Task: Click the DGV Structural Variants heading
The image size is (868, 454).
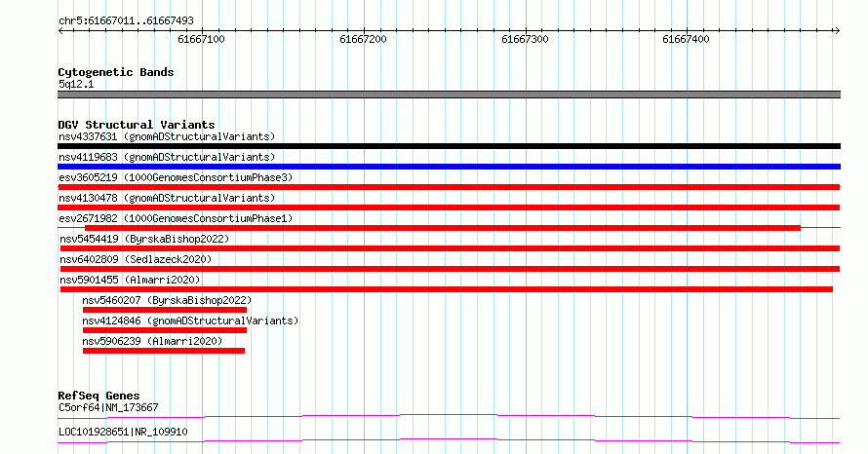Action: [x=137, y=125]
